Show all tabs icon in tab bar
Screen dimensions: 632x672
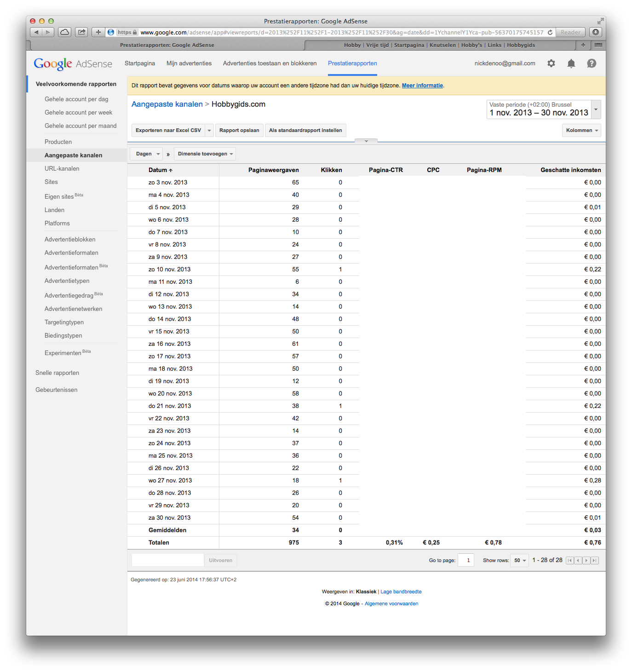coord(598,45)
